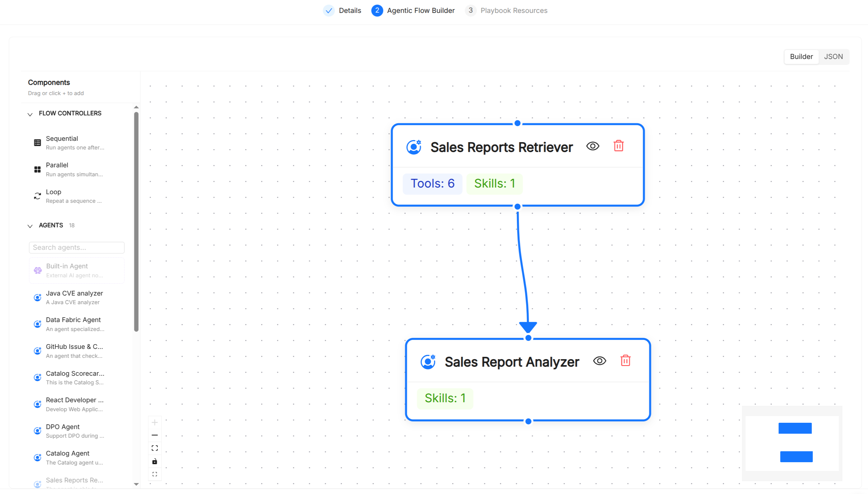Delete the Sales Report Analyzer node
Viewport: 868px width, 494px height.
(625, 360)
